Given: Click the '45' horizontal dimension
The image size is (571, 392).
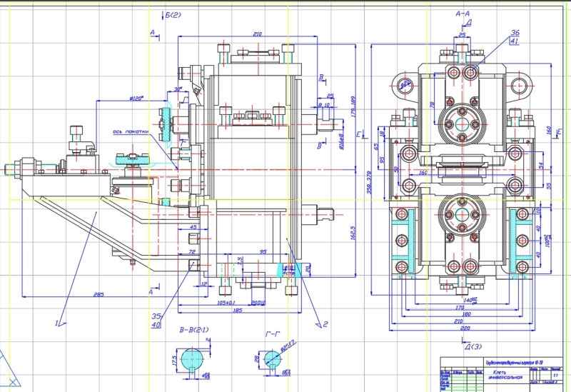Looking at the screenshot, I should (193, 227).
